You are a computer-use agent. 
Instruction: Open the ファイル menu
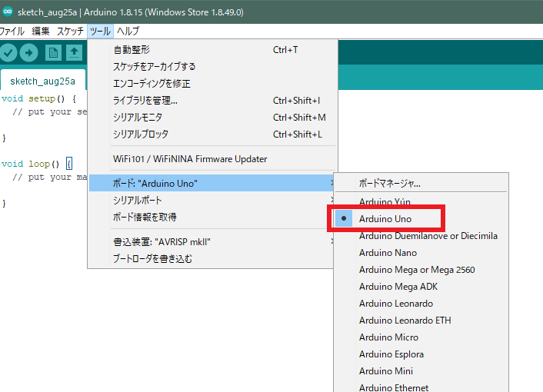pos(12,32)
